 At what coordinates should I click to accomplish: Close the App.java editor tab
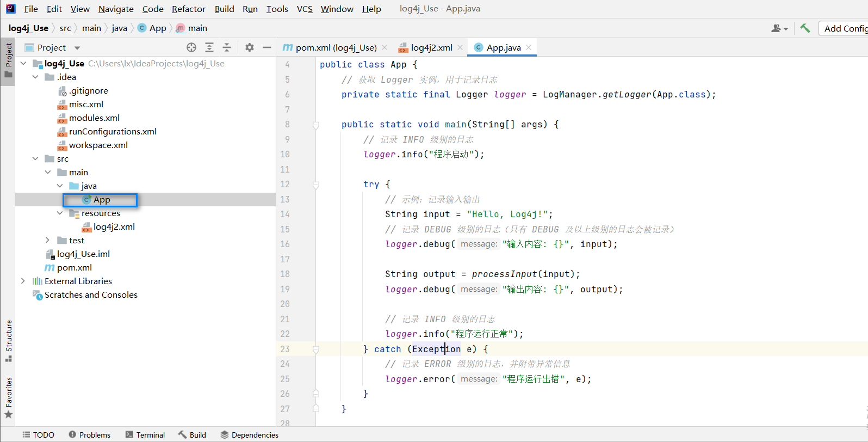[x=529, y=47]
